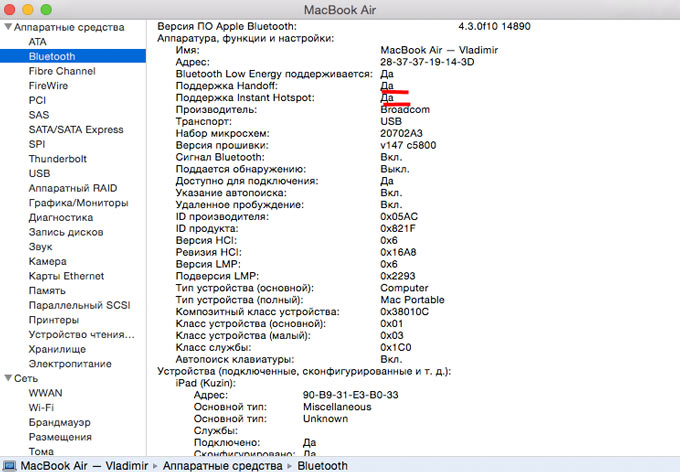The width and height of the screenshot is (680, 472).
Task: Open Карты Ethernet section
Action: 66,276
